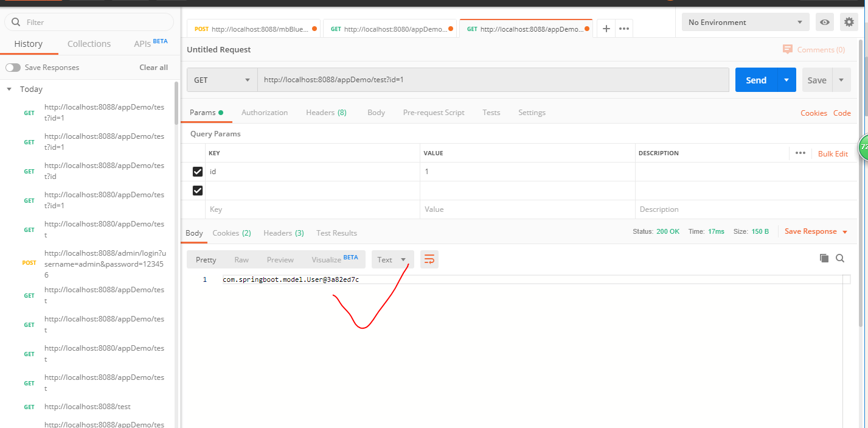Toggle the Save Responses switch
Screen dimensions: 868x428
pyautogui.click(x=13, y=67)
